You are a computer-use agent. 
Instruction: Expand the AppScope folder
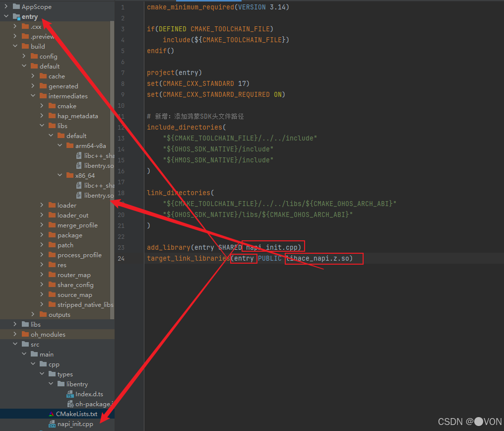coord(6,6)
